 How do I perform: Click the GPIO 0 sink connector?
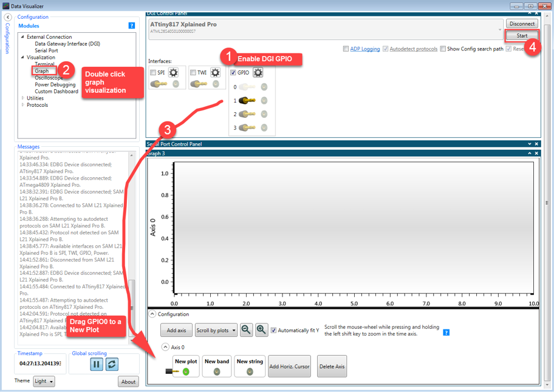[264, 87]
